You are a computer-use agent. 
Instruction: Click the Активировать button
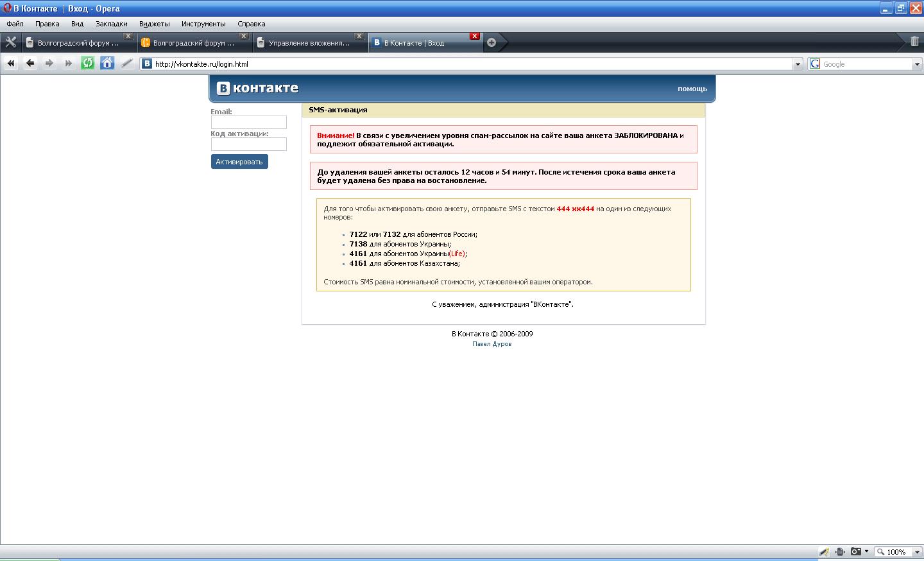239,162
